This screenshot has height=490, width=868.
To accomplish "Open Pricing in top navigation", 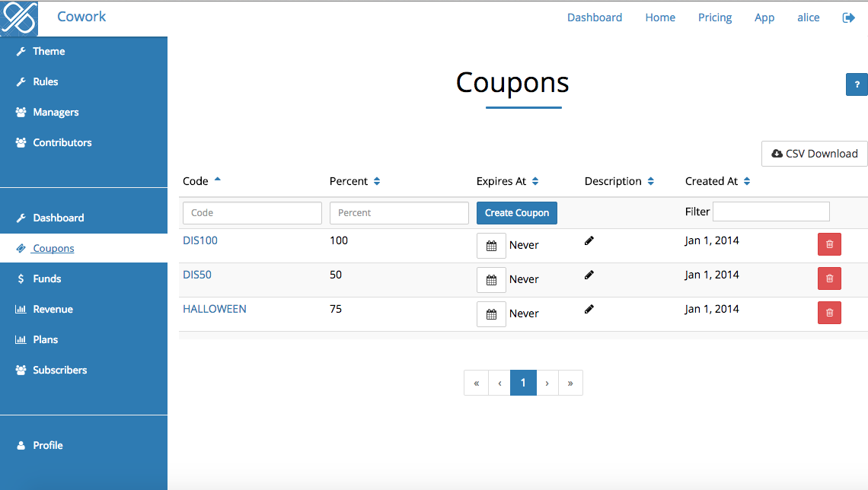I will click(x=715, y=17).
